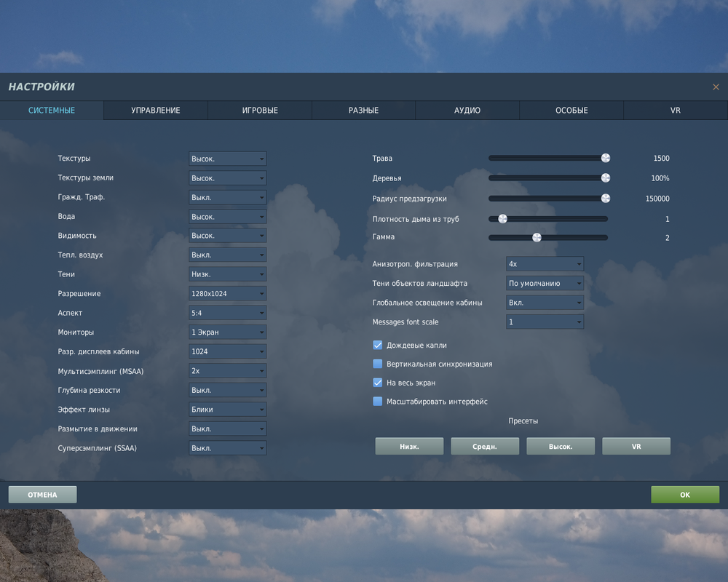Expand the Размытие в движении dropdown
This screenshot has height=582, width=728.
click(227, 428)
